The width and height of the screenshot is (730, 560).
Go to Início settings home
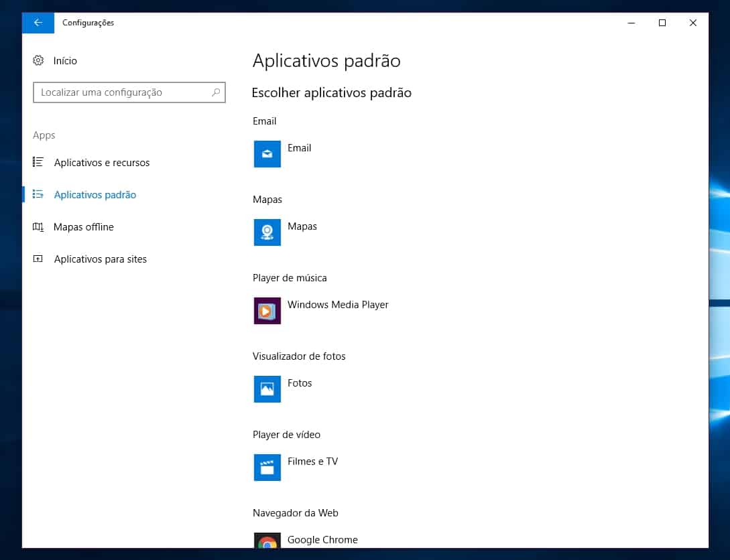click(65, 61)
